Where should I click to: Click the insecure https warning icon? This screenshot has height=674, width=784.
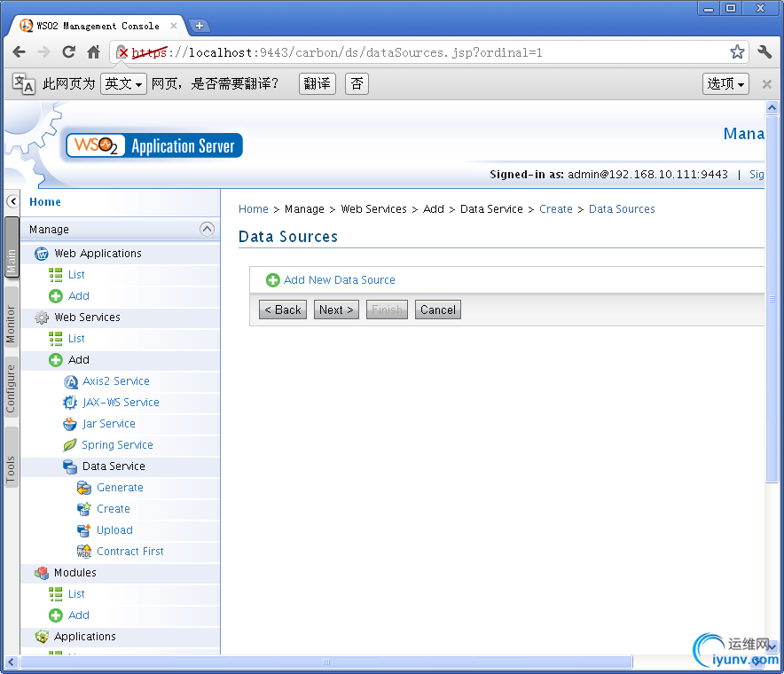(122, 51)
